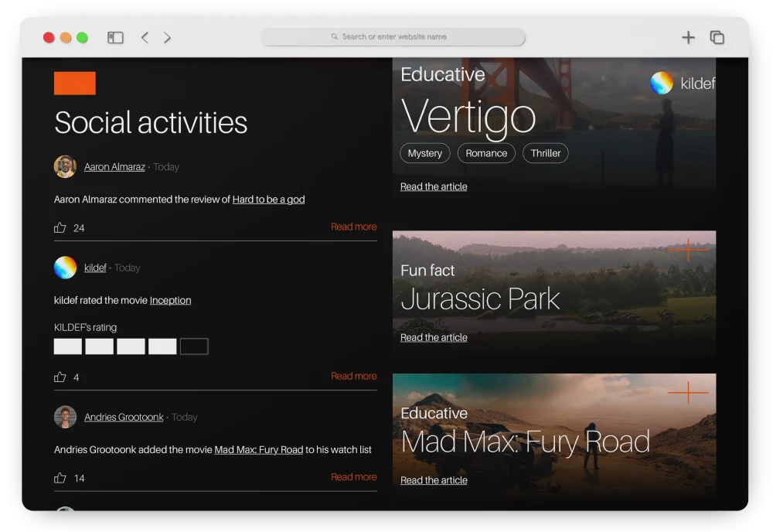
Task: Expand Mad Max card with orange plus
Action: pyautogui.click(x=688, y=393)
